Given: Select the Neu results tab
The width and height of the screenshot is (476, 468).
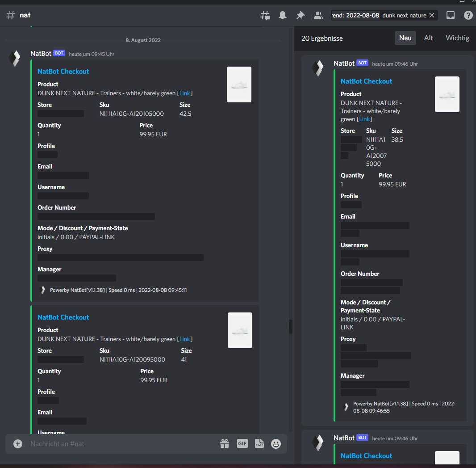Looking at the screenshot, I should pyautogui.click(x=405, y=38).
